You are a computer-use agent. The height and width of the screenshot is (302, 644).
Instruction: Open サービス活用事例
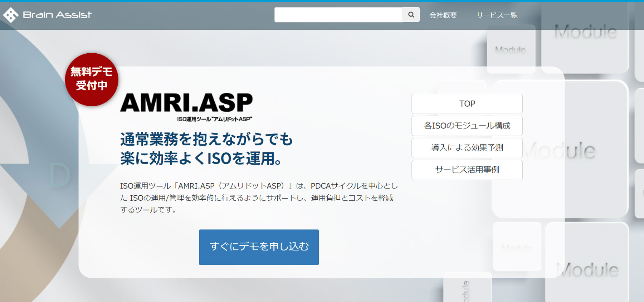(x=467, y=170)
